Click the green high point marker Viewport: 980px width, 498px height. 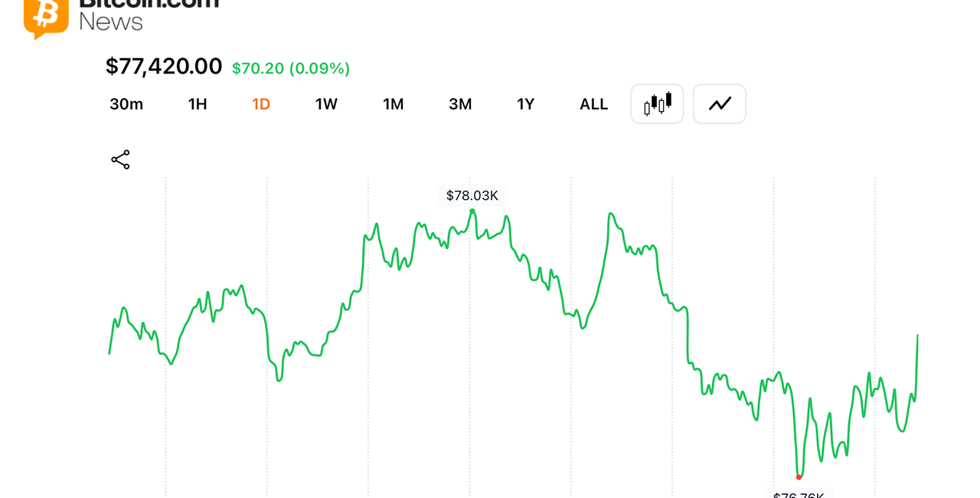472,211
